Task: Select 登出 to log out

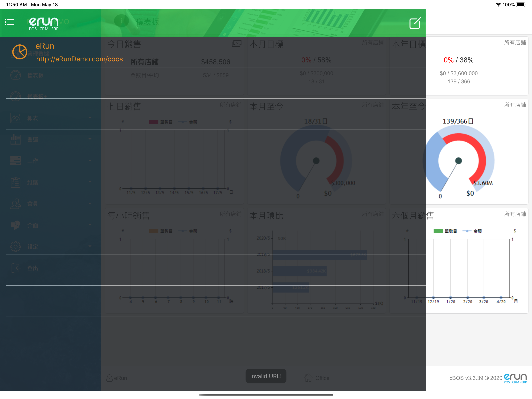Action: [33, 268]
